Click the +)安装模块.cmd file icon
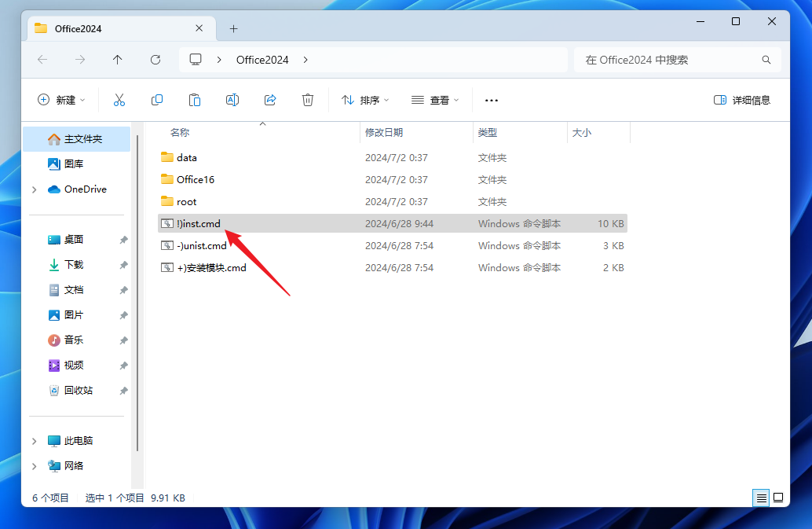 [x=166, y=267]
